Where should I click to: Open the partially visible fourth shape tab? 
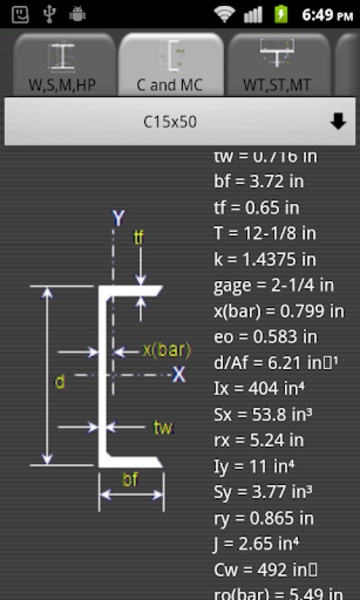pos(348,65)
